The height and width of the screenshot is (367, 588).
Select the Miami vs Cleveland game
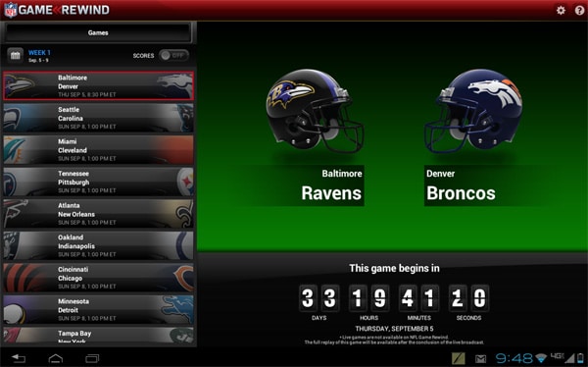99,150
